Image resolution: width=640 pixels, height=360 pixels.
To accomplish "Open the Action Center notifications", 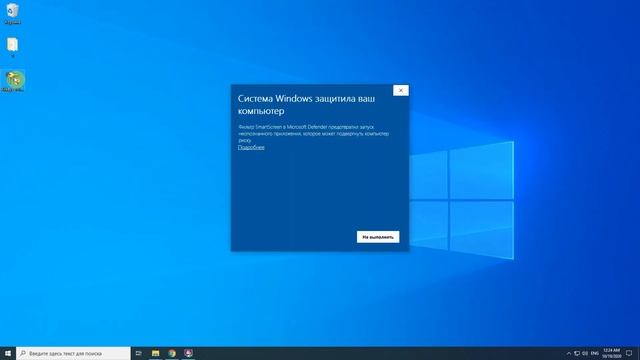I will [x=629, y=353].
